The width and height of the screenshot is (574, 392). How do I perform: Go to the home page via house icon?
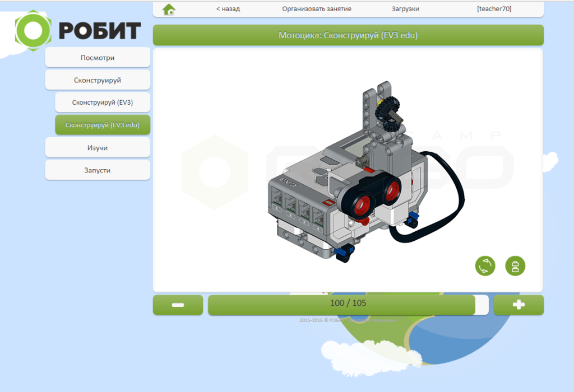pyautogui.click(x=169, y=9)
